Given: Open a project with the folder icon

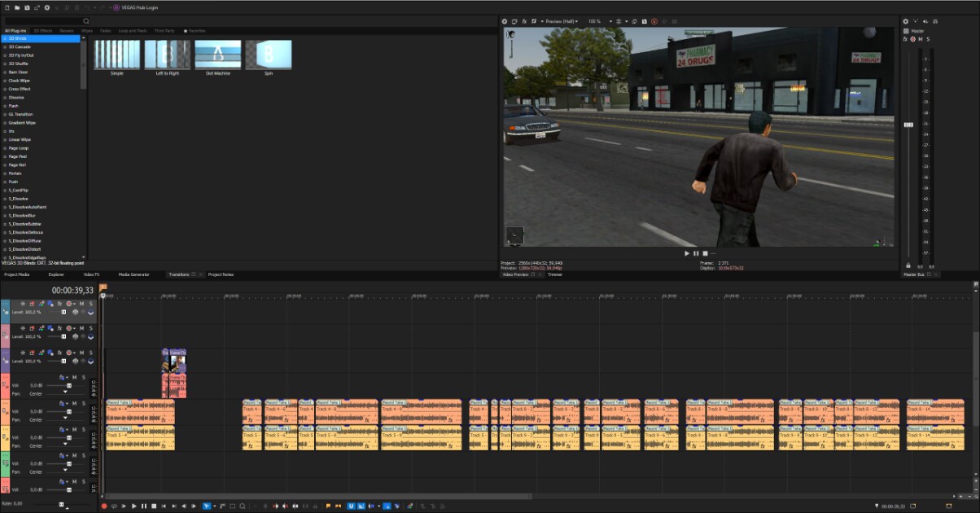Looking at the screenshot, I should pyautogui.click(x=17, y=7).
